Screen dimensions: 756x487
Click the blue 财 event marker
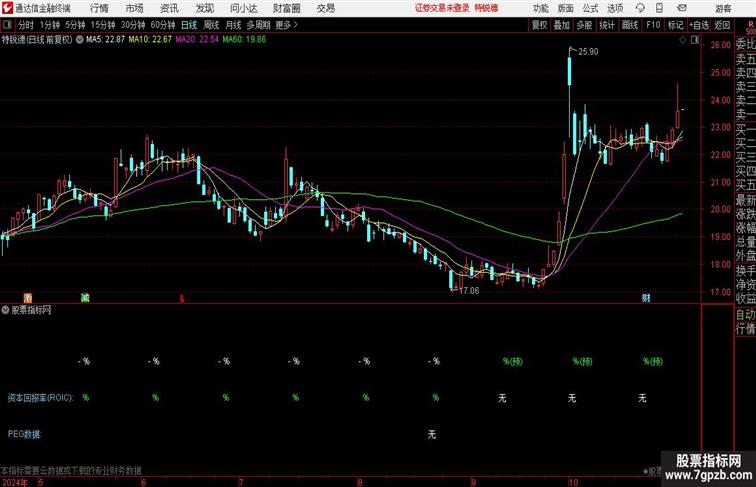(646, 298)
